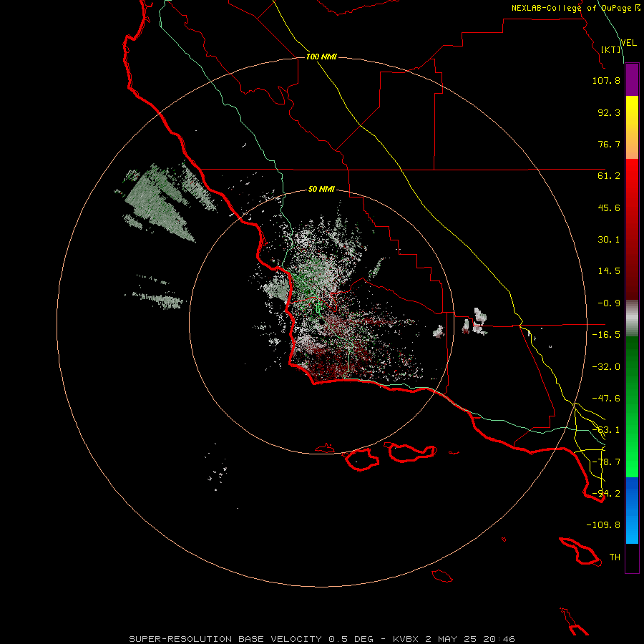Click the Super-Resolution Base Velocity caption

tap(321, 639)
